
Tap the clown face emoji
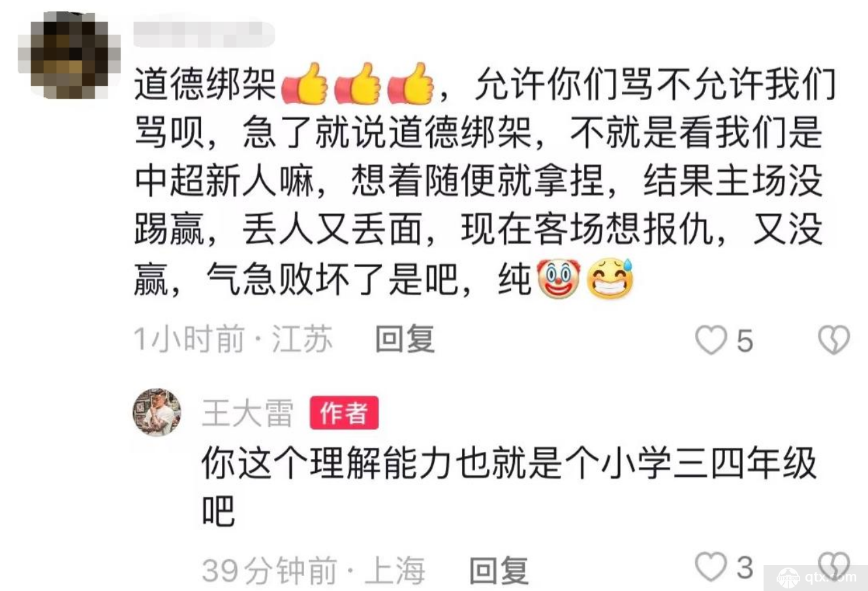557,280
